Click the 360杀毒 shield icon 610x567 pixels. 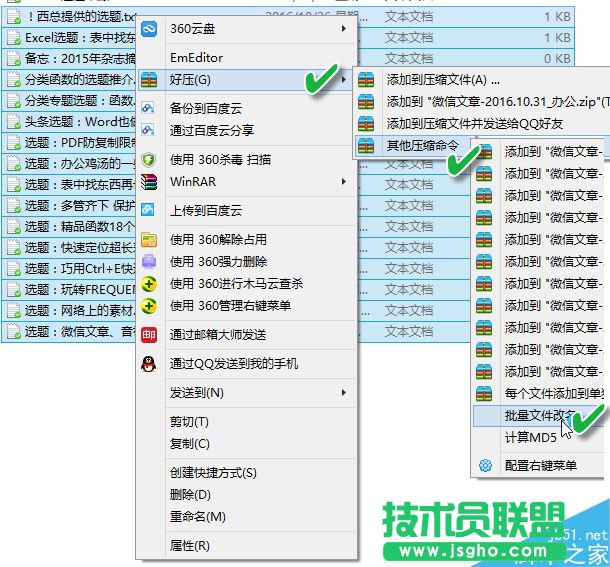[x=149, y=160]
